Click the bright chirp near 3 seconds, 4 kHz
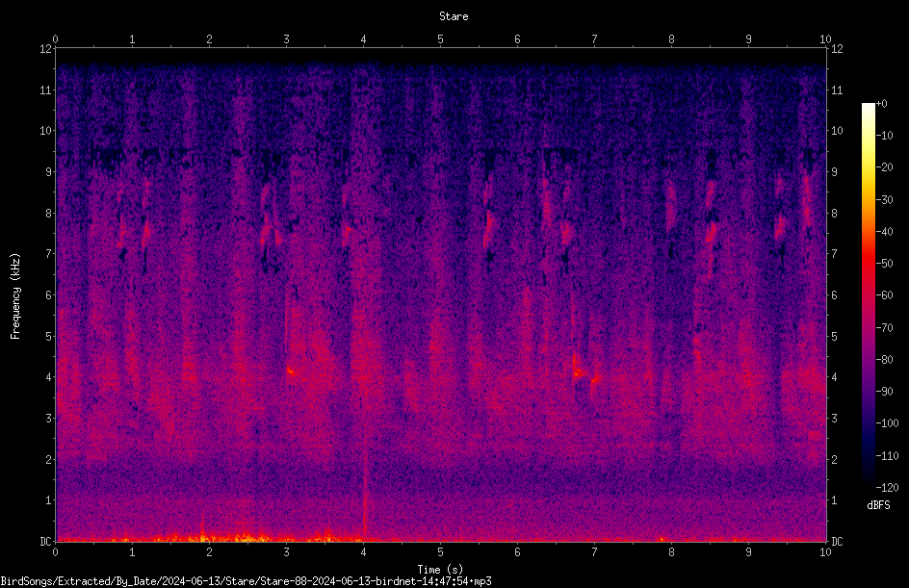Image resolution: width=909 pixels, height=588 pixels. (292, 371)
